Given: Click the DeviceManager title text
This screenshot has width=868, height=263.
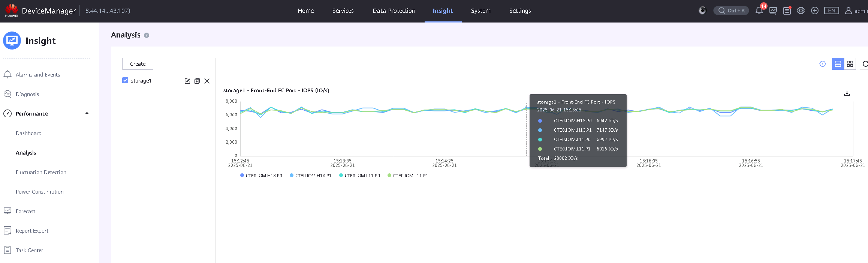Looking at the screenshot, I should coord(49,11).
